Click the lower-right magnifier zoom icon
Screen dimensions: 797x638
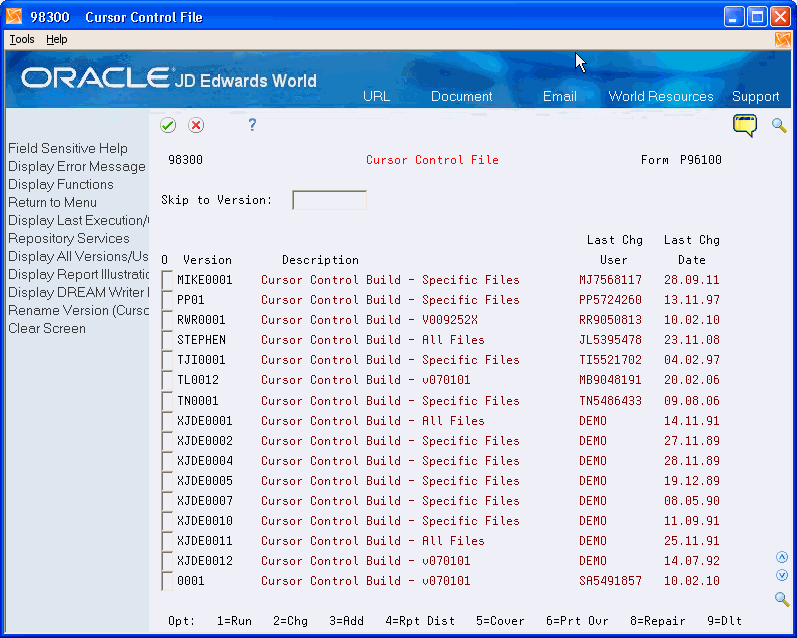point(782,598)
